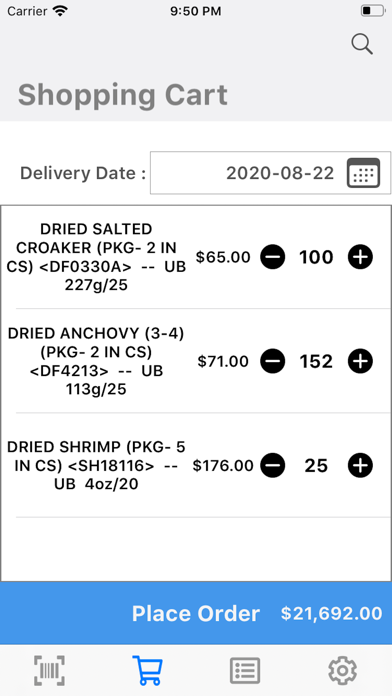
Task: Select the shopping cart tab
Action: pos(147,670)
